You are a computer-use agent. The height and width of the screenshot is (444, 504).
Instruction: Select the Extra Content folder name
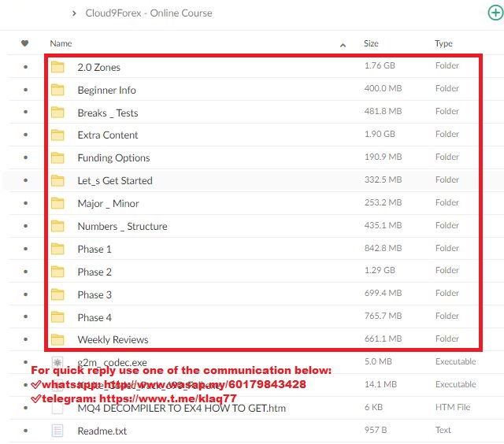click(108, 135)
